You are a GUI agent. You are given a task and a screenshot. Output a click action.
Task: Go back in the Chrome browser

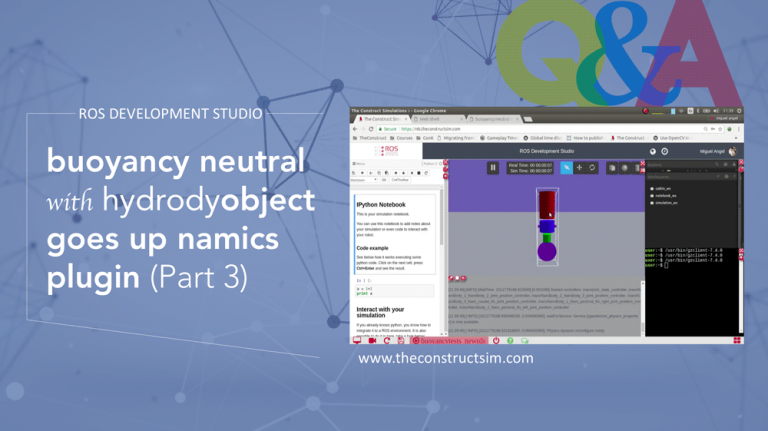(355, 129)
